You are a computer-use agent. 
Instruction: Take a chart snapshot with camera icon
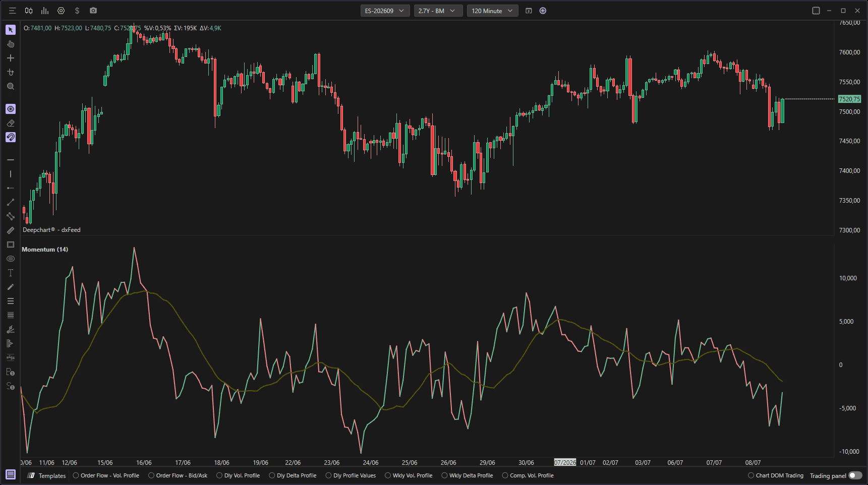pyautogui.click(x=93, y=11)
